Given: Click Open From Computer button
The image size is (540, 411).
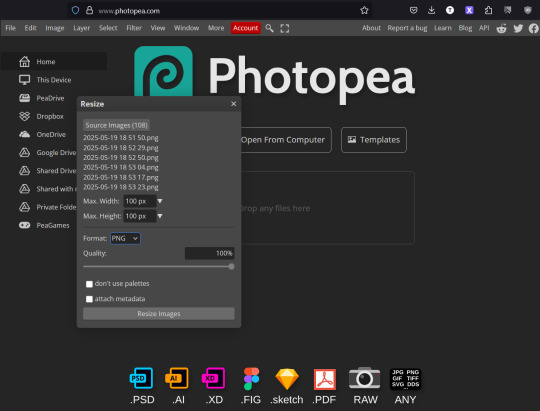Looking at the screenshot, I should [283, 140].
